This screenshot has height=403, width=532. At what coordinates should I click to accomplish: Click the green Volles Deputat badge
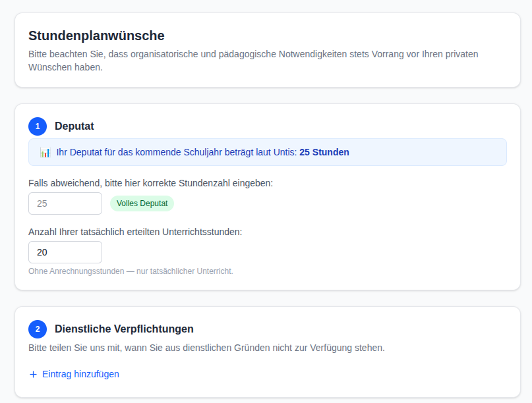142,203
